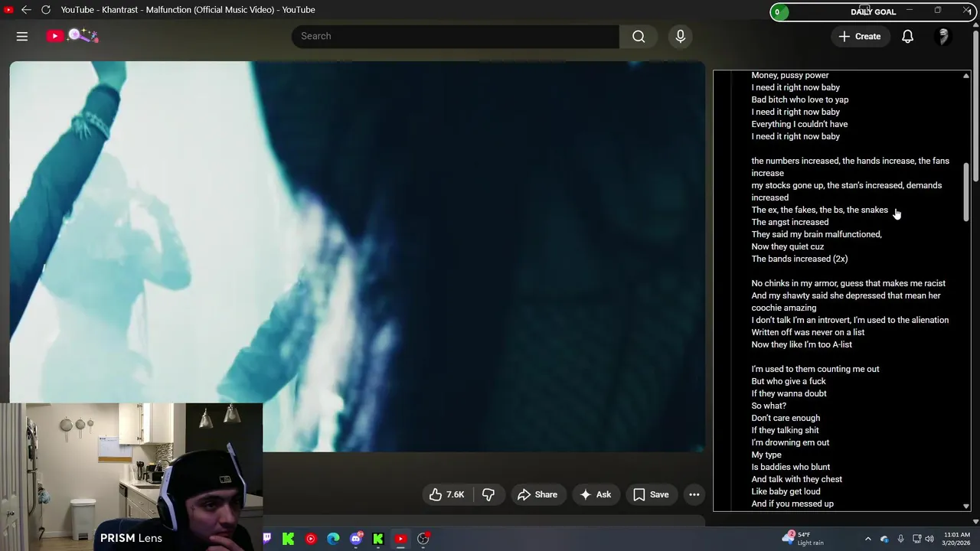Start voice search with microphone icon
This screenshot has width=980, height=551.
click(680, 36)
